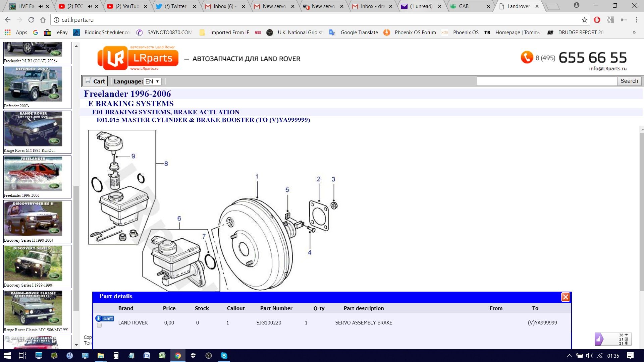This screenshot has width=644, height=362.
Task: Click the Search button
Action: pyautogui.click(x=629, y=81)
